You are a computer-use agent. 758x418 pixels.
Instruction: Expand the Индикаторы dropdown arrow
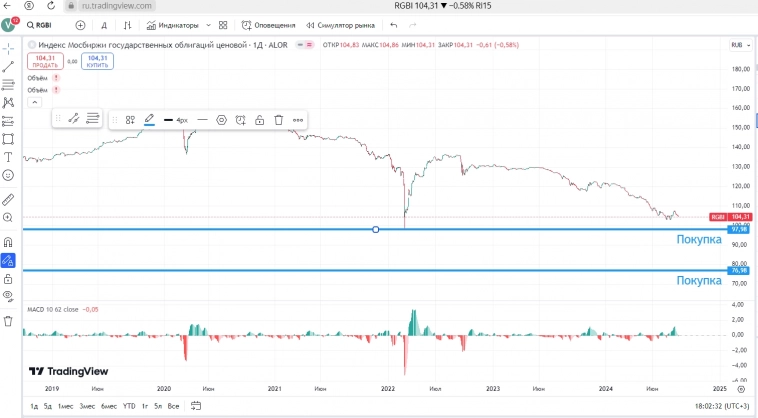[x=206, y=25]
